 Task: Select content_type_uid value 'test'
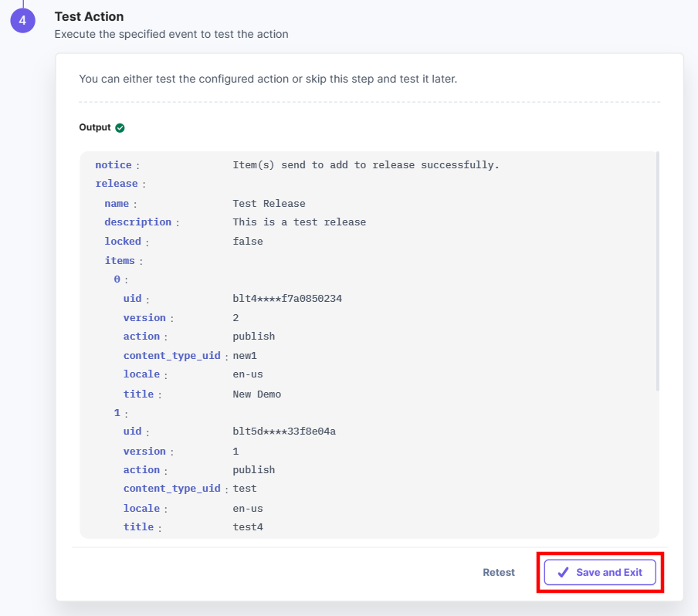244,488
